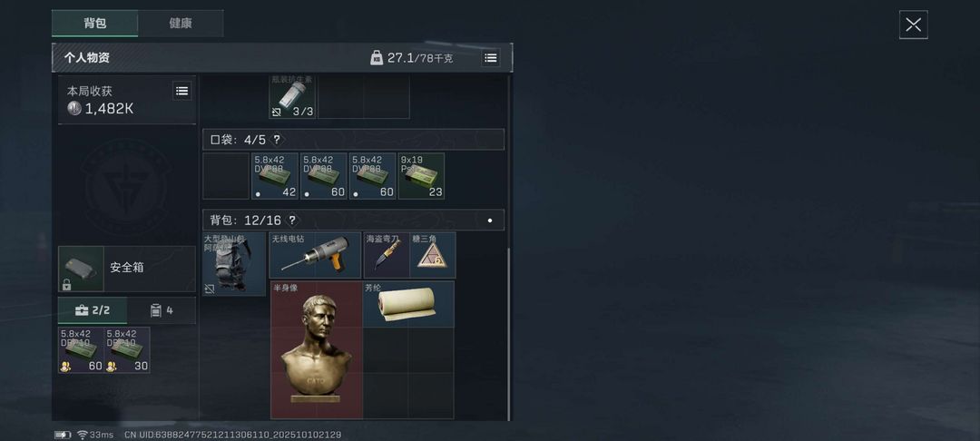Viewport: 980px width, 441px height.
Task: Open the safe box slot
Action: (127, 269)
